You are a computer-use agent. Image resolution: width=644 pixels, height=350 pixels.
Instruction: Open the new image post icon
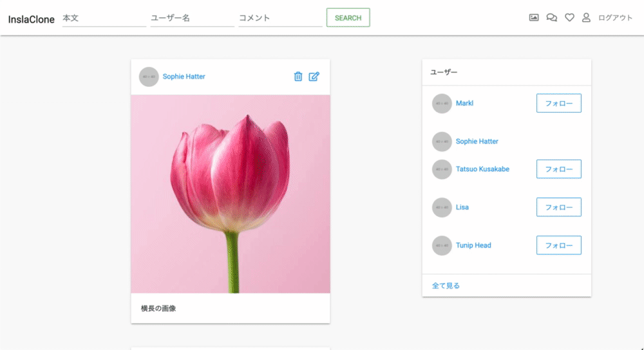pyautogui.click(x=533, y=17)
